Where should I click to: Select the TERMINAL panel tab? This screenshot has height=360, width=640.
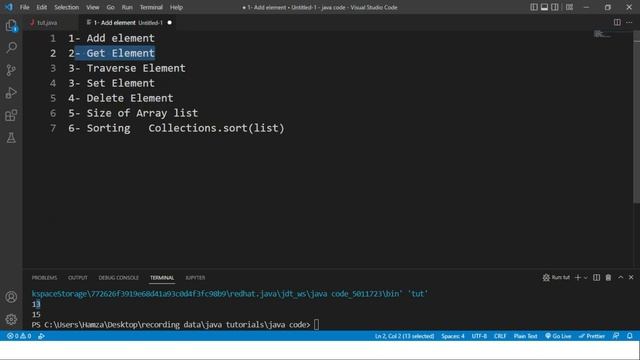tap(162, 278)
